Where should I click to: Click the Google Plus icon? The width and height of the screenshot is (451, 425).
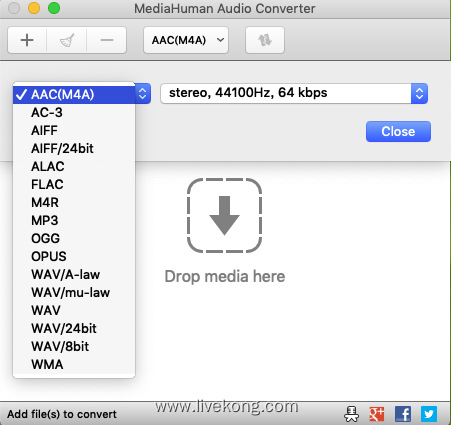click(377, 414)
